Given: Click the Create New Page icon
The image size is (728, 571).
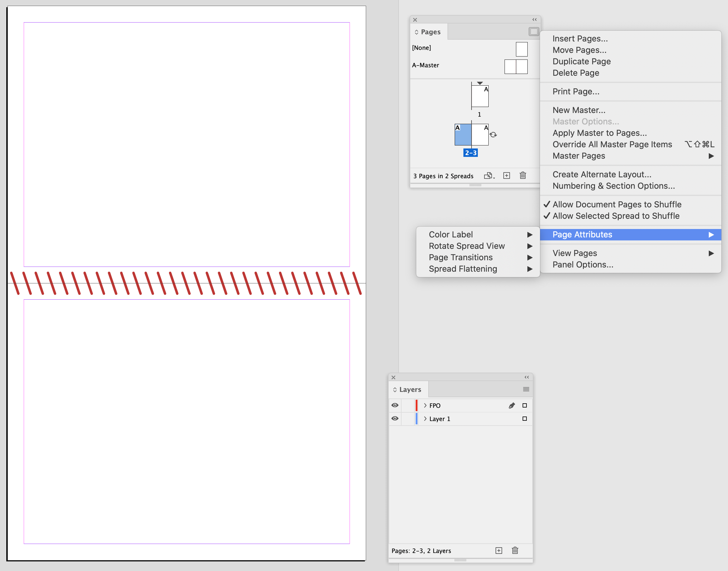Looking at the screenshot, I should (506, 175).
